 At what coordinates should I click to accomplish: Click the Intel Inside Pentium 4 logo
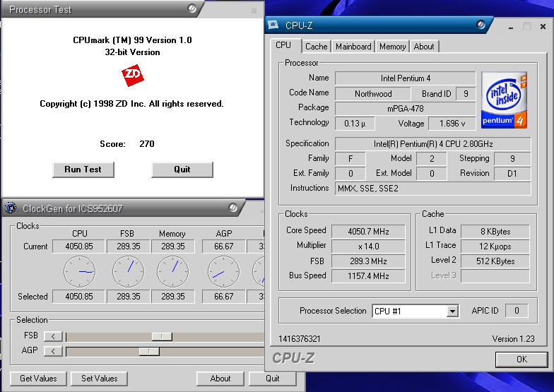point(505,100)
